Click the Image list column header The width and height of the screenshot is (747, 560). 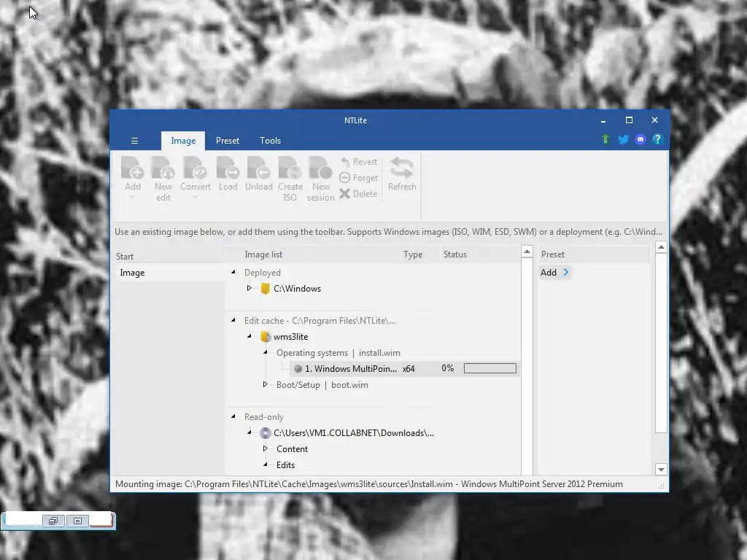[x=263, y=254]
